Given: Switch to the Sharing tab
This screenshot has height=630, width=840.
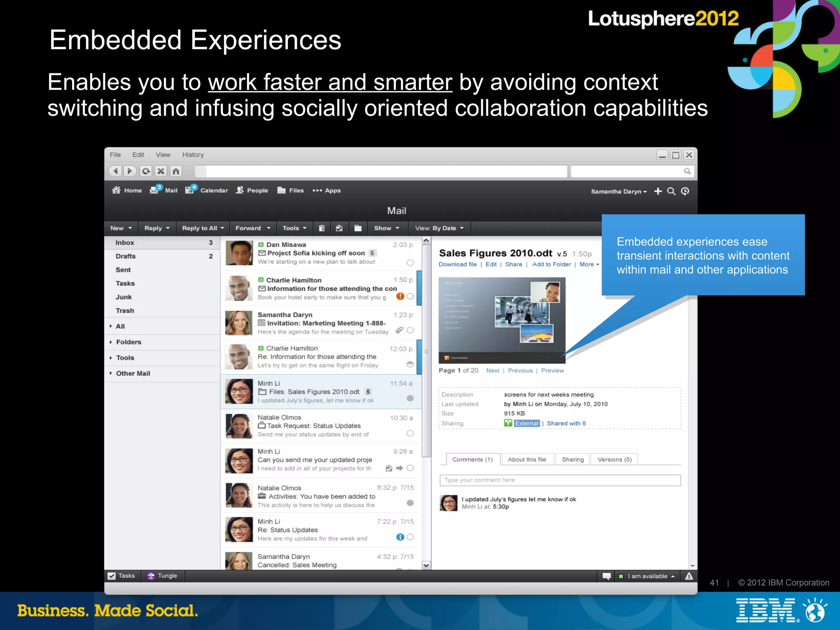Looking at the screenshot, I should point(573,459).
